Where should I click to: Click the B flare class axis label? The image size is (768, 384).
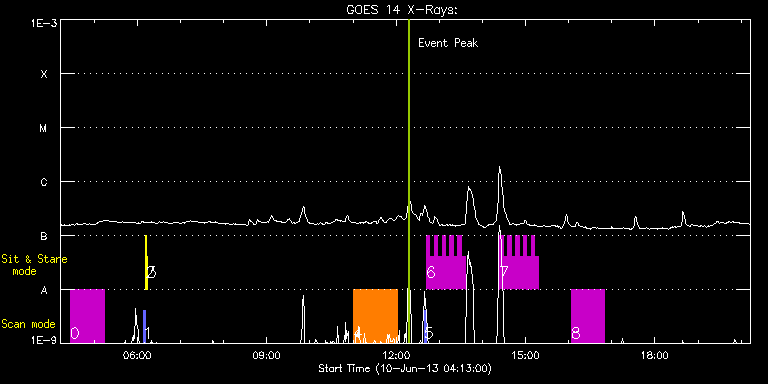click(x=44, y=236)
